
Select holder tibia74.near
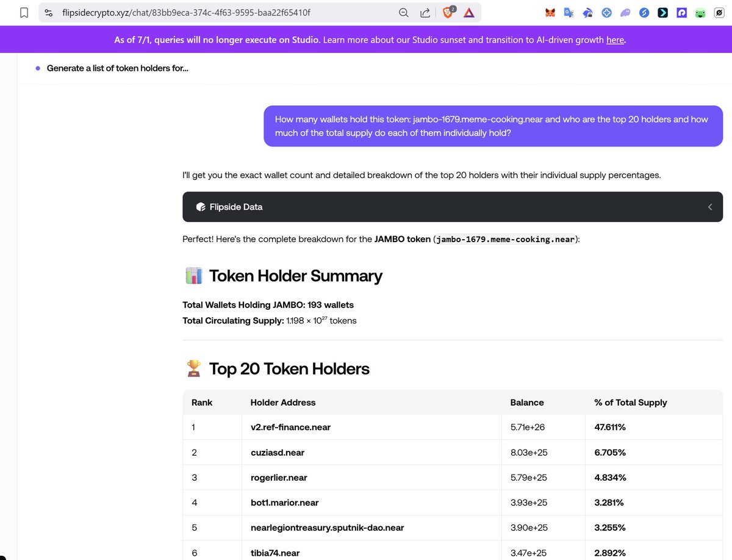[x=275, y=553]
